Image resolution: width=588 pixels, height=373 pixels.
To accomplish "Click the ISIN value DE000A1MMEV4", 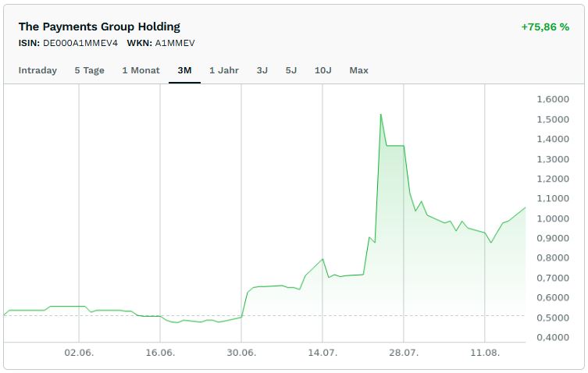I will click(x=80, y=43).
